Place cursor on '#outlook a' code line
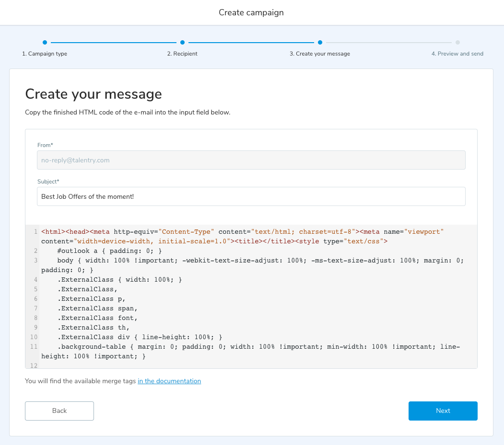 pyautogui.click(x=109, y=251)
